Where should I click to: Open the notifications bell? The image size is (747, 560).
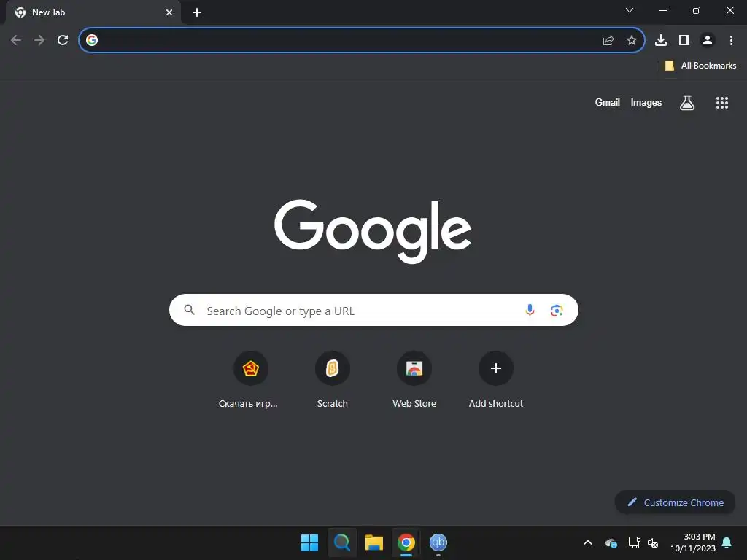coord(727,542)
